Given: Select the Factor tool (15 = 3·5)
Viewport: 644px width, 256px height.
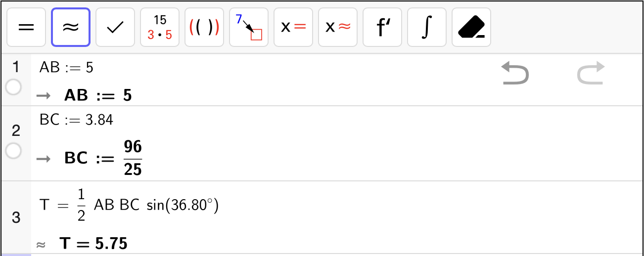Looking at the screenshot, I should point(160,27).
